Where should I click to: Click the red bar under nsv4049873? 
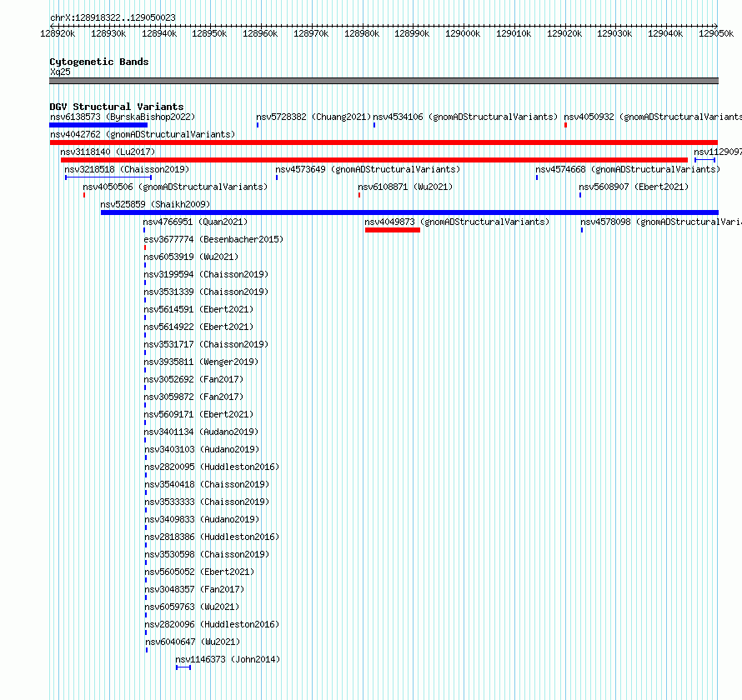point(393,230)
